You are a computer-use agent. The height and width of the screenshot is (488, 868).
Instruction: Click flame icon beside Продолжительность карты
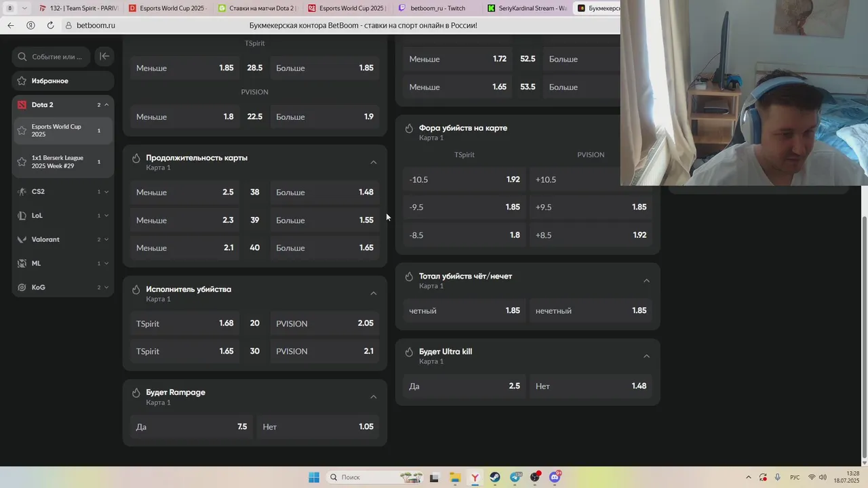136,158
